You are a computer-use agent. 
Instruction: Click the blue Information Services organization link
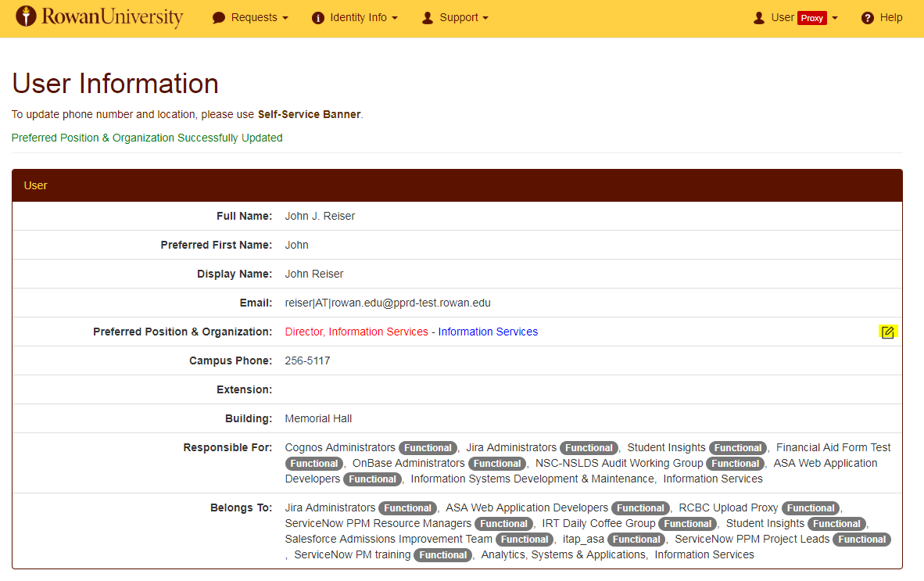click(x=488, y=332)
